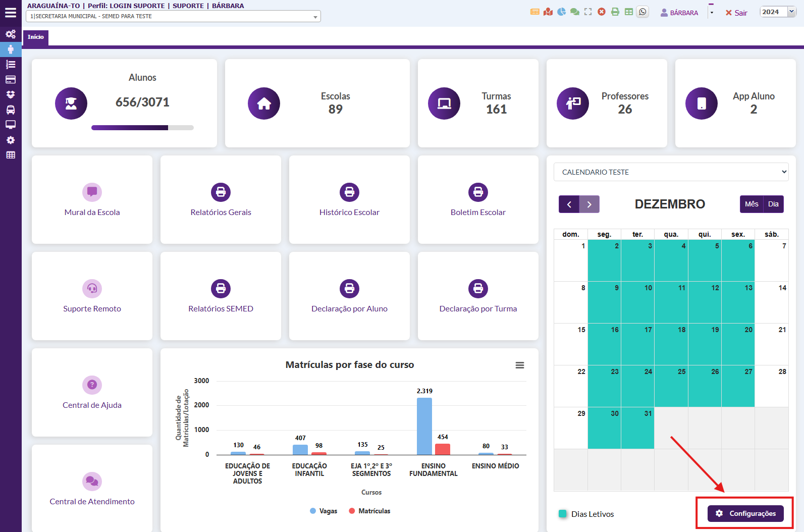804x532 pixels.
Task: Open the WhatsApp icon in top toolbar
Action: [642, 12]
